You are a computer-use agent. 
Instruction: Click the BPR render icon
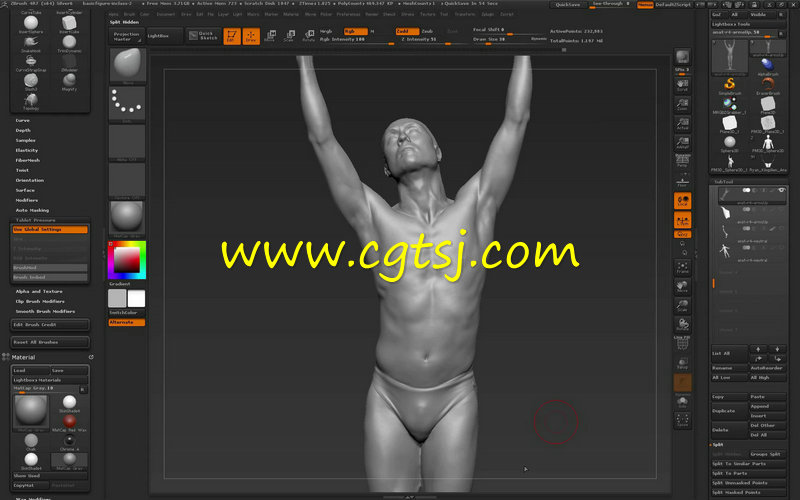click(682, 57)
